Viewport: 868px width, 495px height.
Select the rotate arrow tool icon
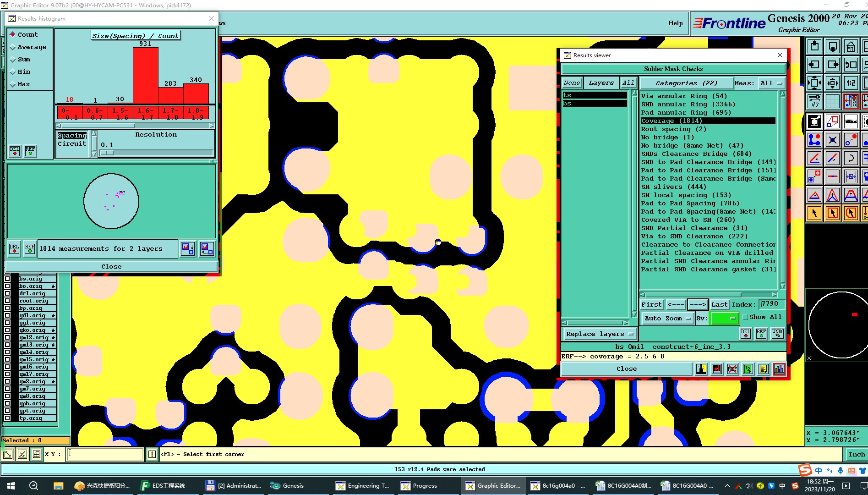[x=851, y=158]
